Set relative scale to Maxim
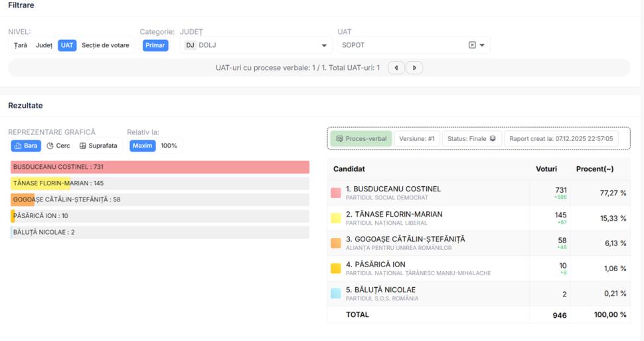Image resolution: width=644 pixels, height=341 pixels. point(142,146)
